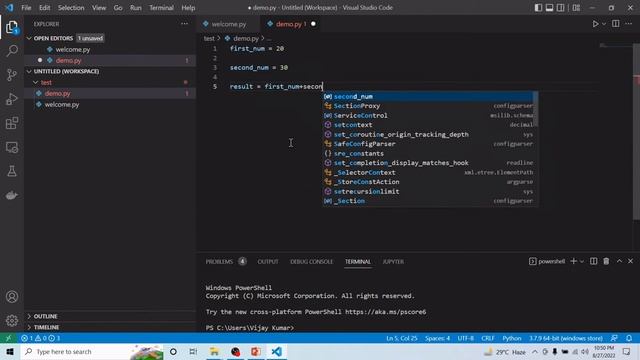640x360 pixels.
Task: Split the terminal icon
Action: click(x=593, y=261)
